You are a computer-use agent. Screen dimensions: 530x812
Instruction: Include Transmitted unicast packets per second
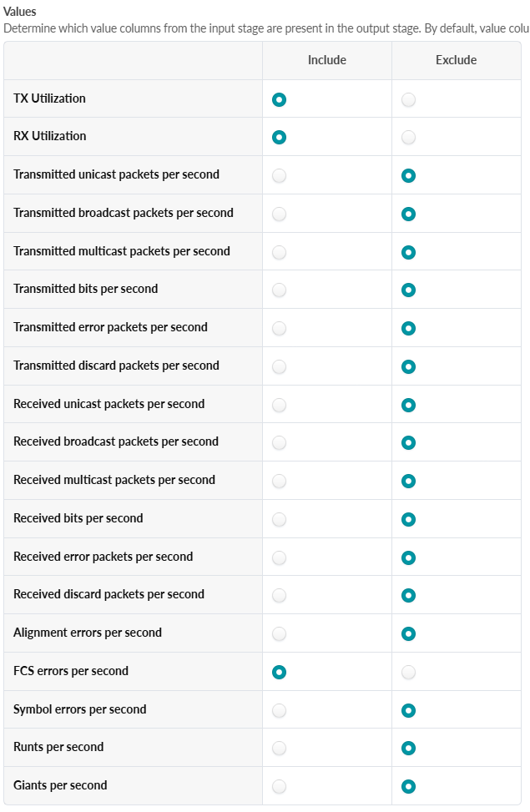point(279,176)
